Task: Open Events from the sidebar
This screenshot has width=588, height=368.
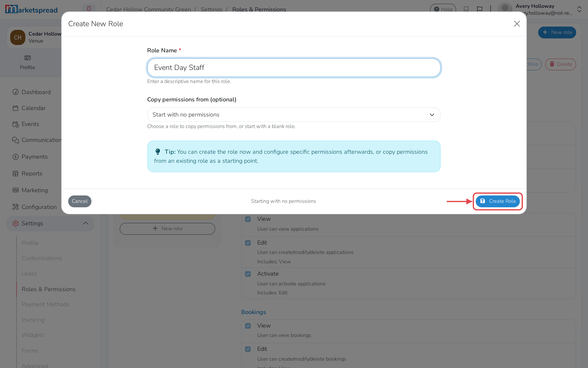Action: (x=26, y=124)
